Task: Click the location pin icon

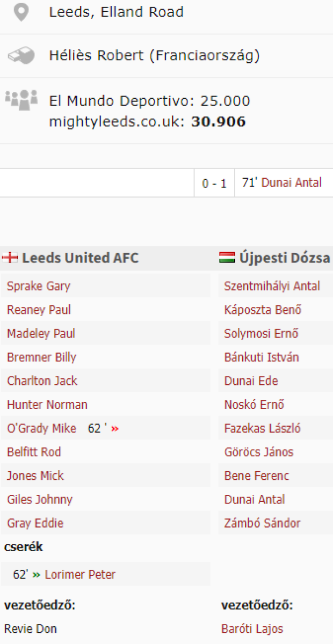Action: click(21, 12)
